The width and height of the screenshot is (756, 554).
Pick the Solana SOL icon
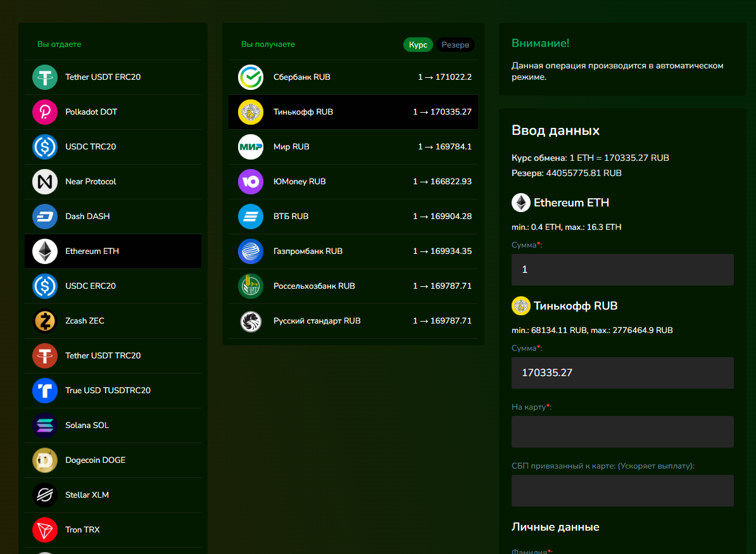45,425
